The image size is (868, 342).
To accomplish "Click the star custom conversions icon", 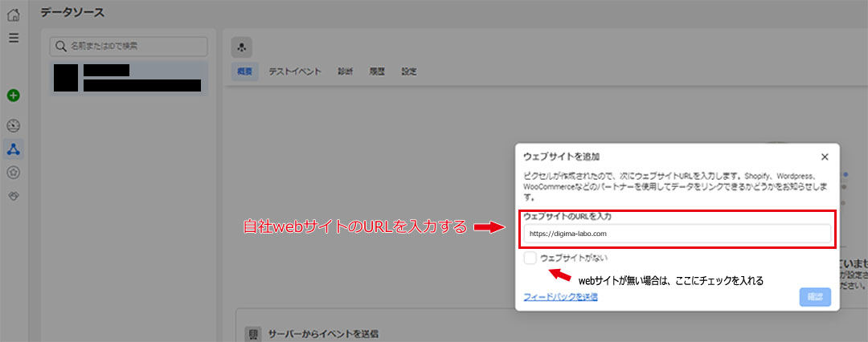I will (x=14, y=172).
